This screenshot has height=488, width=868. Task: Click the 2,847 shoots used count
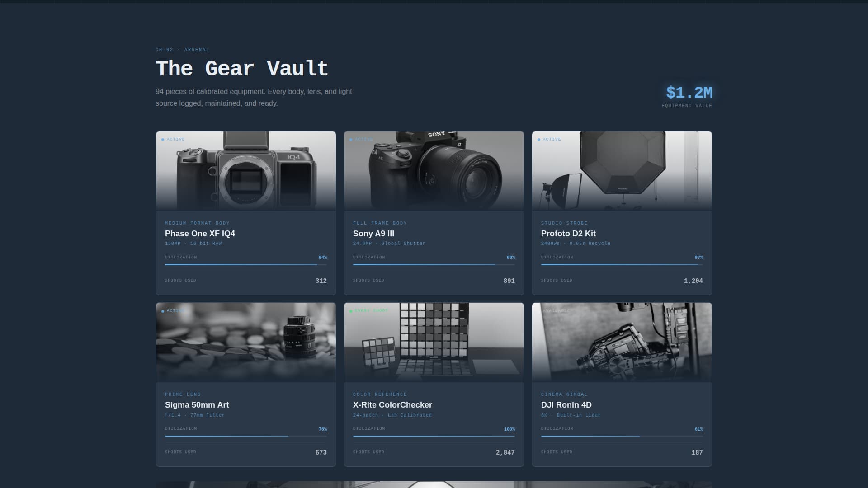(505, 453)
